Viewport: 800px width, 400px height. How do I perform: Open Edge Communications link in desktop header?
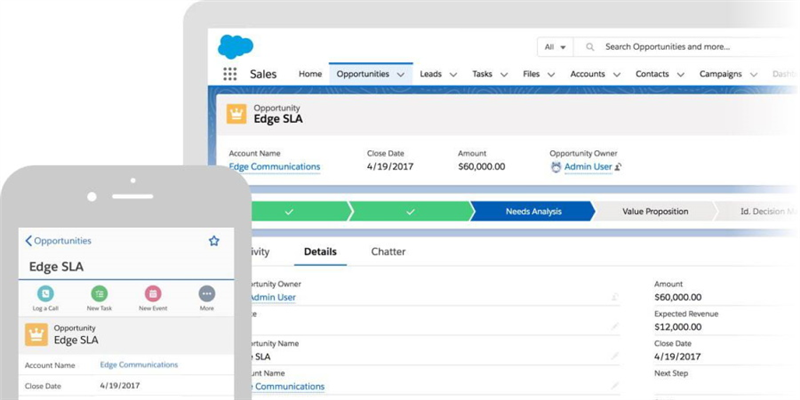tap(274, 167)
